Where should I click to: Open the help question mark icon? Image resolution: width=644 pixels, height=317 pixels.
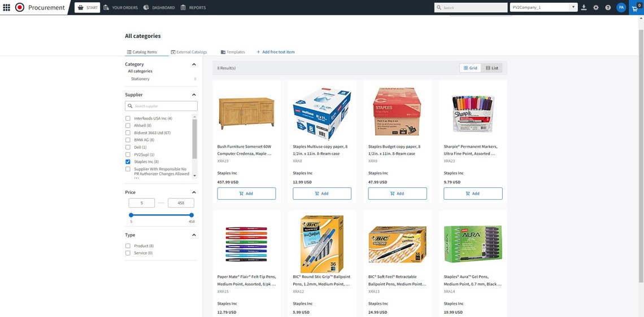(608, 8)
